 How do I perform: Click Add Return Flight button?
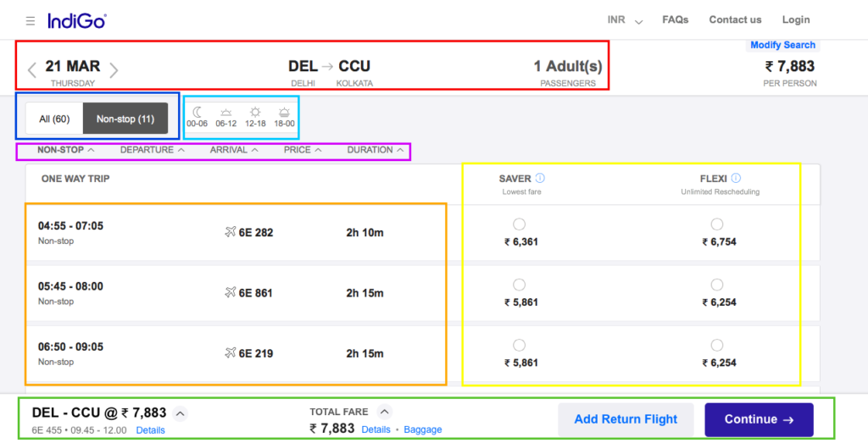click(x=626, y=419)
